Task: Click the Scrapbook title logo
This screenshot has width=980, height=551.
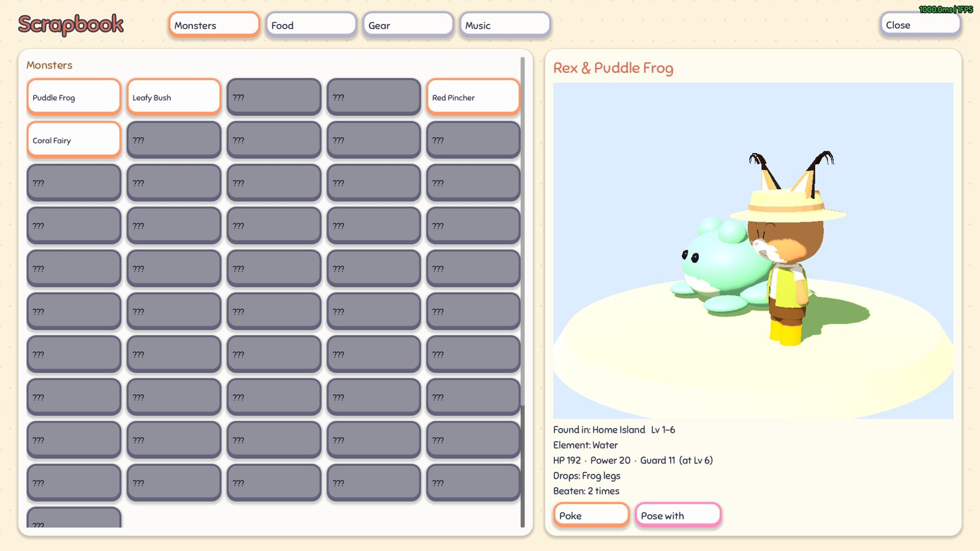Action: pos(71,24)
